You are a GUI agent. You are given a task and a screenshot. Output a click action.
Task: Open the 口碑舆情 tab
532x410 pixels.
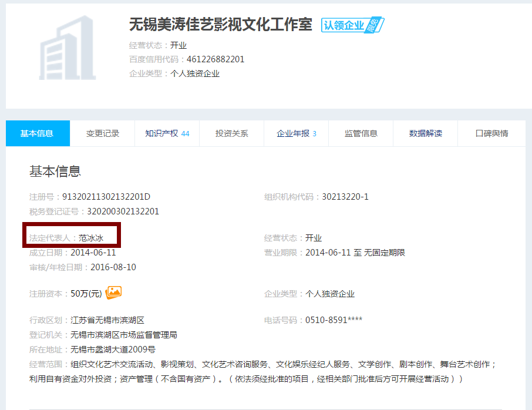(x=491, y=133)
